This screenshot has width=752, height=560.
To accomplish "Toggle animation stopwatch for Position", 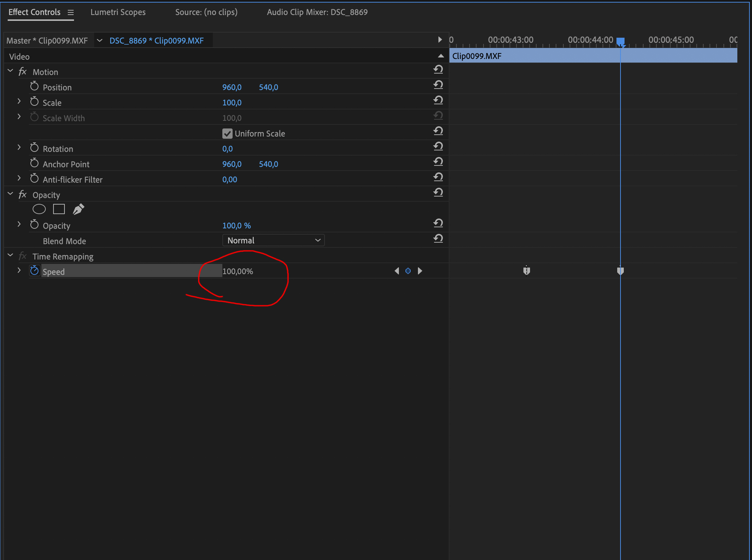I will [x=34, y=86].
